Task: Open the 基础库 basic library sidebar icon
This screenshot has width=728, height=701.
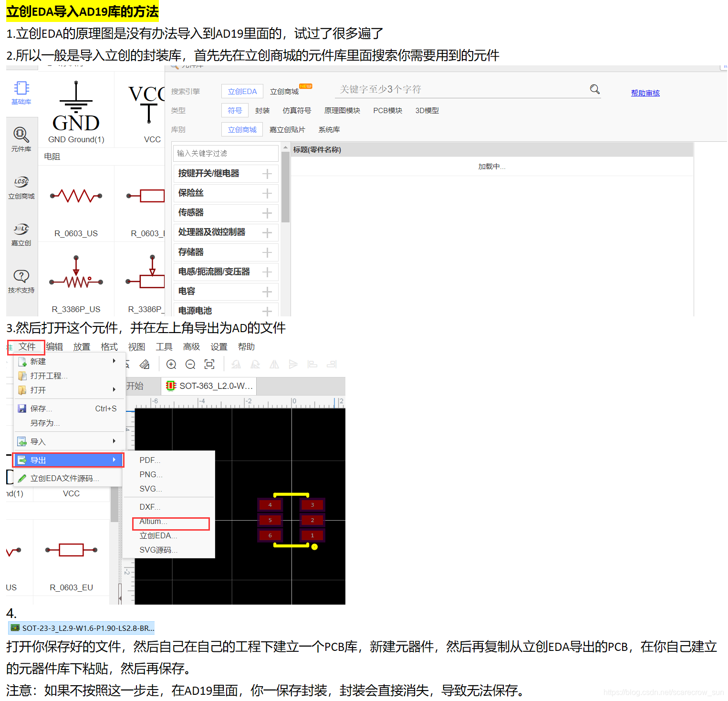Action: pyautogui.click(x=21, y=93)
